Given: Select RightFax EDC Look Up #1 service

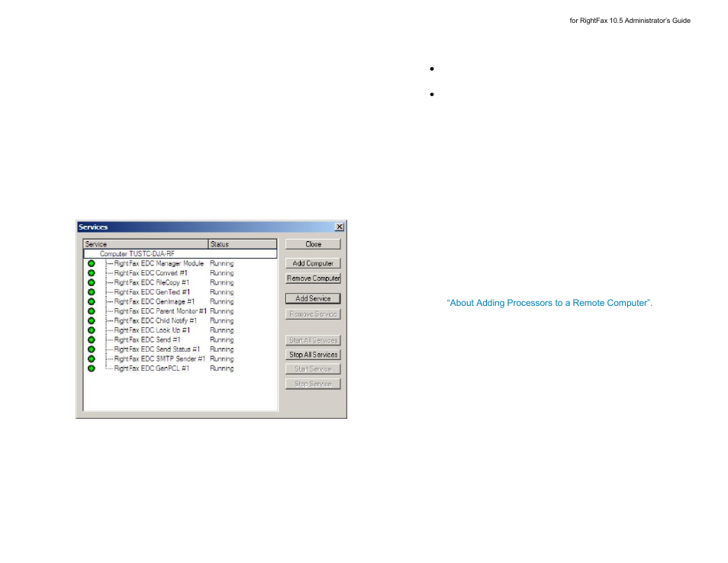Looking at the screenshot, I should pyautogui.click(x=152, y=330).
